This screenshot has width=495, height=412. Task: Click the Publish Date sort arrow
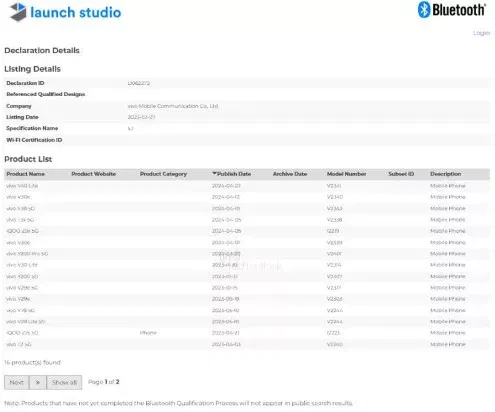pyautogui.click(x=214, y=173)
